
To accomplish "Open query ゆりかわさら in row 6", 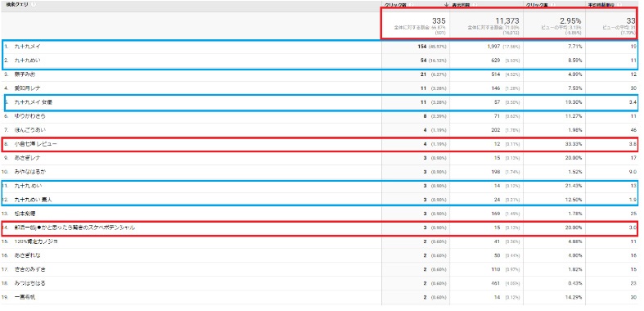I will point(29,116).
